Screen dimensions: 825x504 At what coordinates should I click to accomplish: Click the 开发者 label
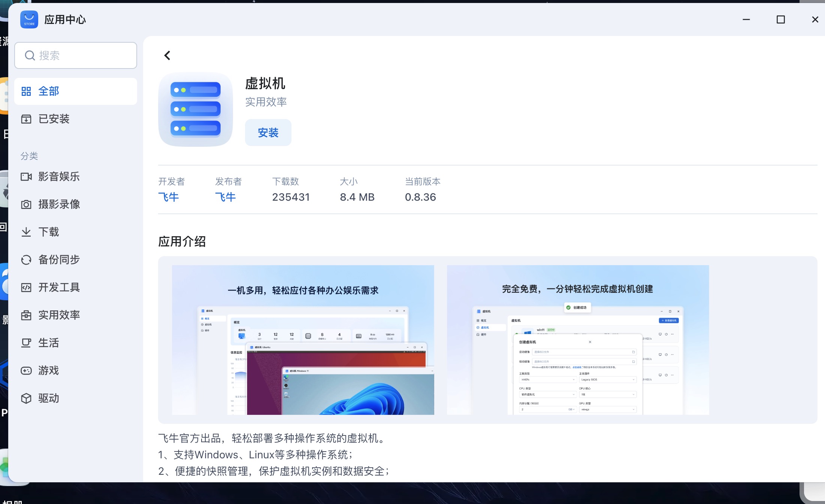(x=172, y=182)
